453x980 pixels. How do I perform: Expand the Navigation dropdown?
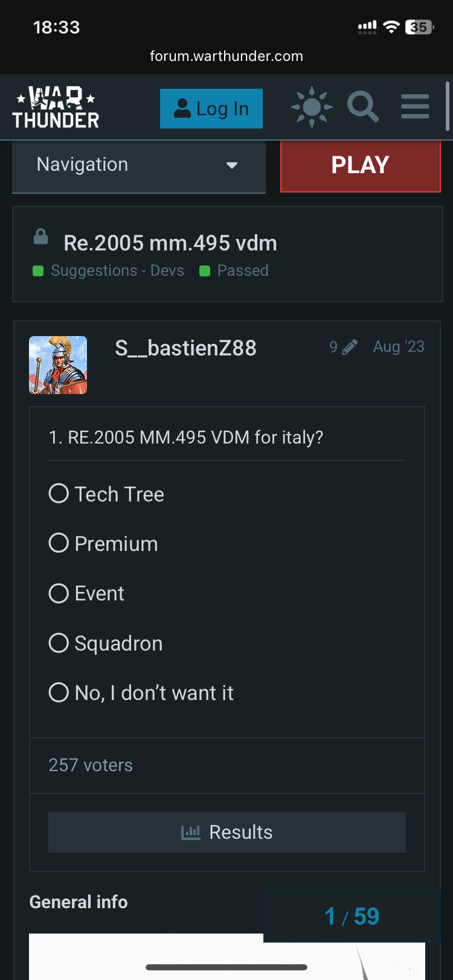(x=138, y=165)
